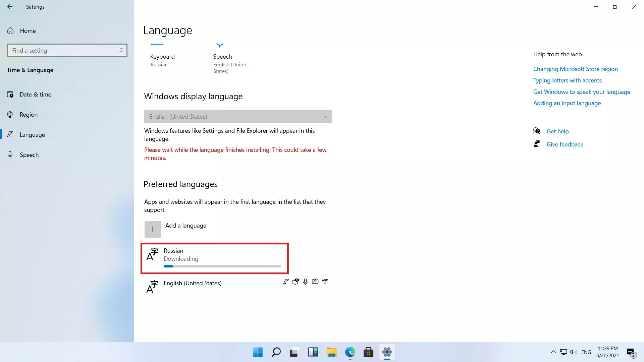
Task: Expand Windows display language dropdown
Action: point(238,116)
